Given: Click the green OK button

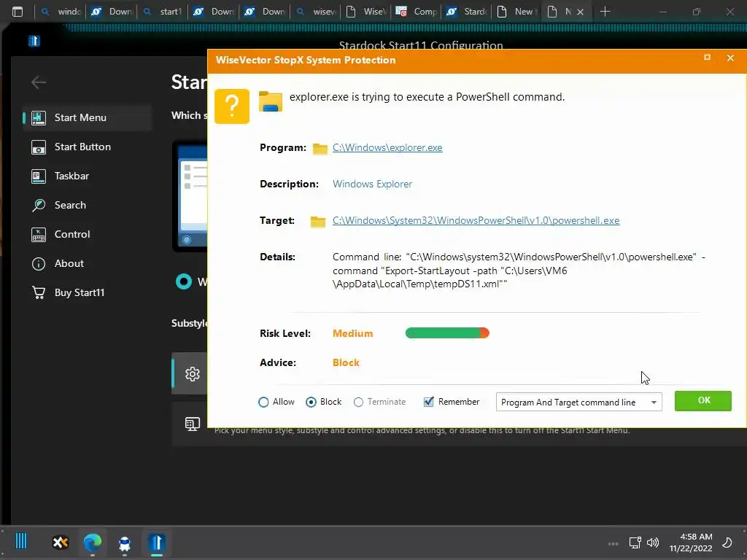Looking at the screenshot, I should [x=703, y=401].
